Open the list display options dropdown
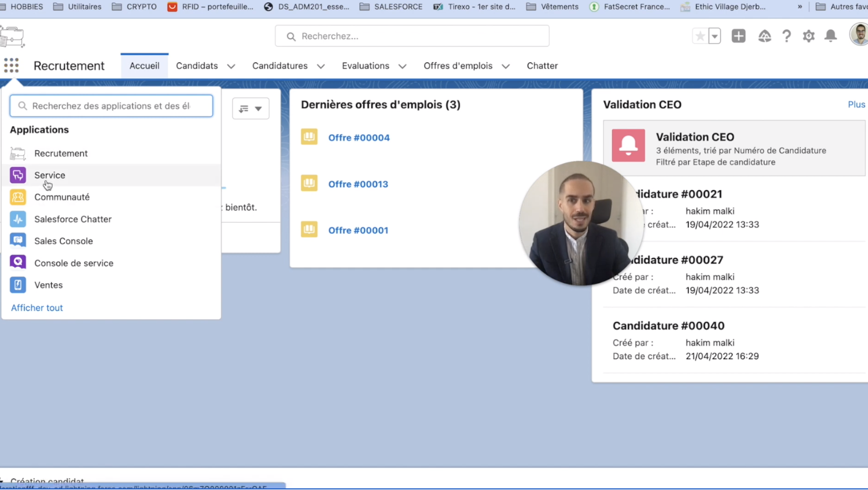868x490 pixels. pos(251,109)
